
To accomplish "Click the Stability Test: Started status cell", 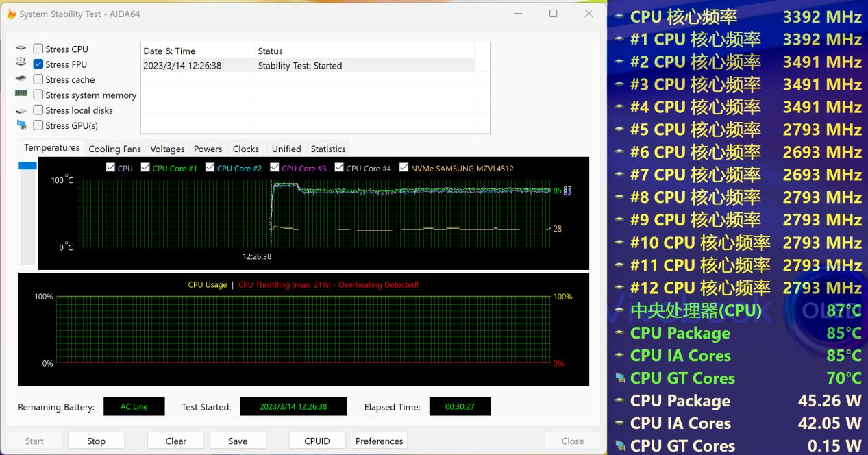I will [300, 66].
